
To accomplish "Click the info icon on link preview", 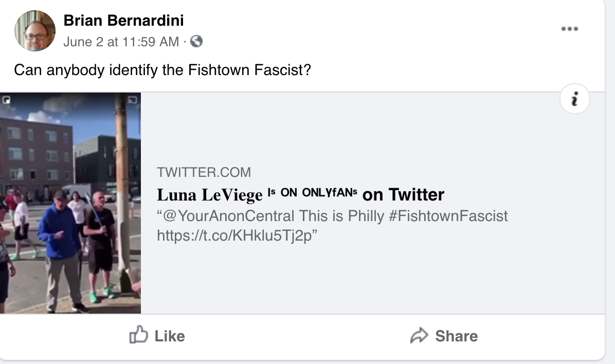I will tap(575, 98).
